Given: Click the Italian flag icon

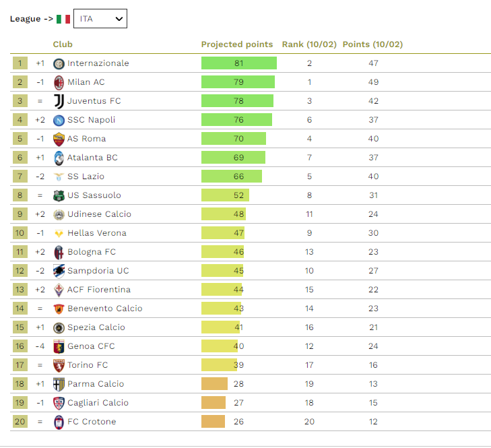Looking at the screenshot, I should (63, 19).
